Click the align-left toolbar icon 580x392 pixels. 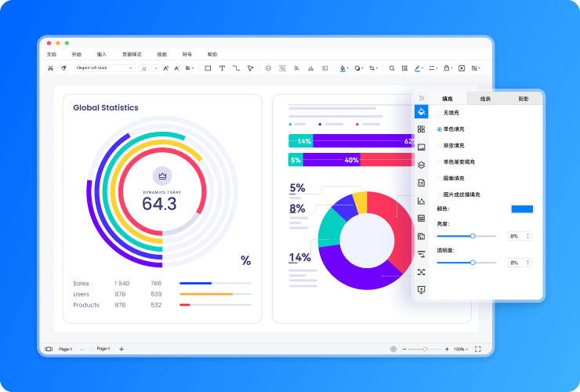(296, 68)
